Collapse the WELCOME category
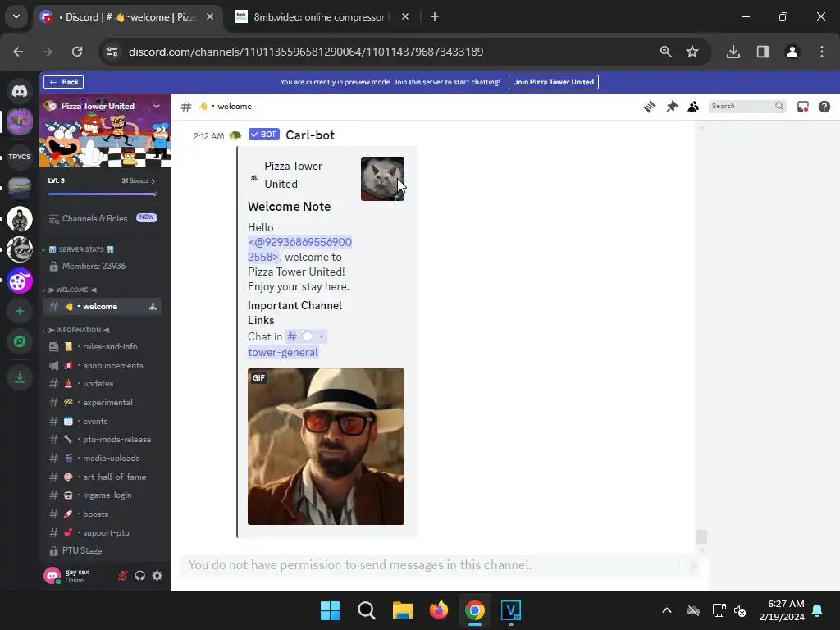 [71, 290]
